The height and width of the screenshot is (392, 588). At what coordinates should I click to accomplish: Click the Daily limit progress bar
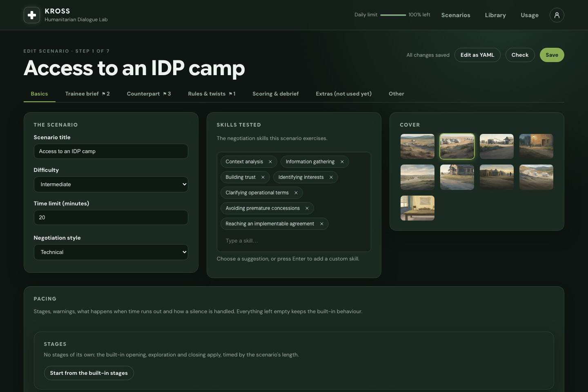coord(393,15)
